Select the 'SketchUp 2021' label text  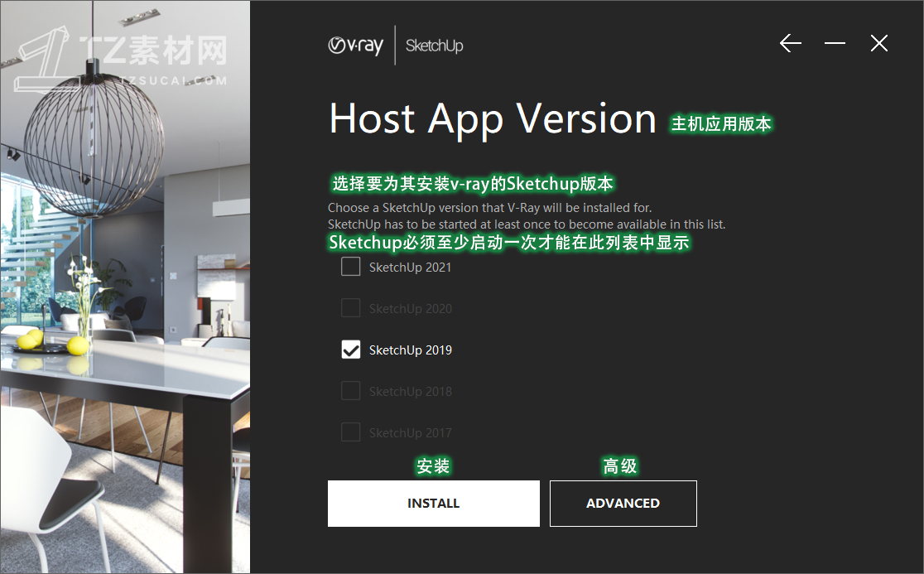click(410, 268)
